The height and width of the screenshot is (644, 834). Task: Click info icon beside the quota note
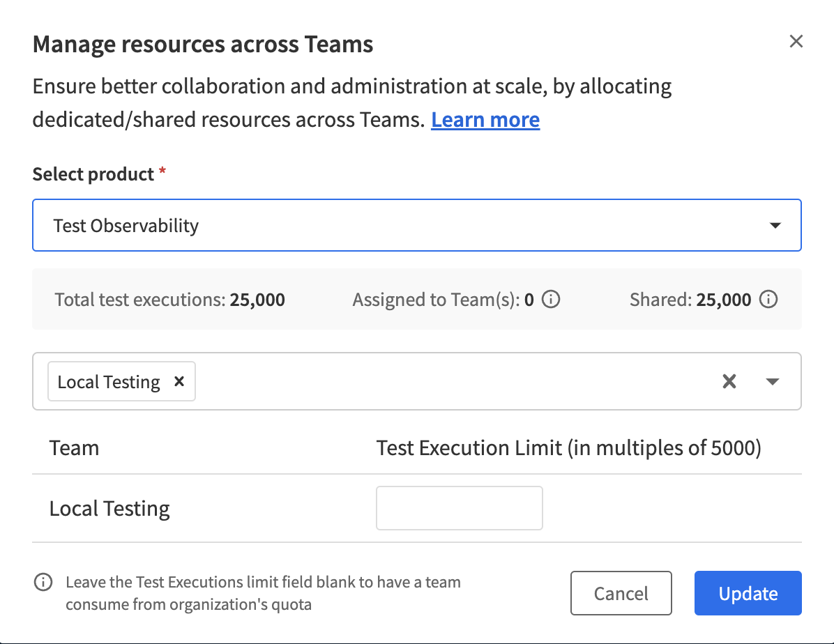tap(43, 582)
